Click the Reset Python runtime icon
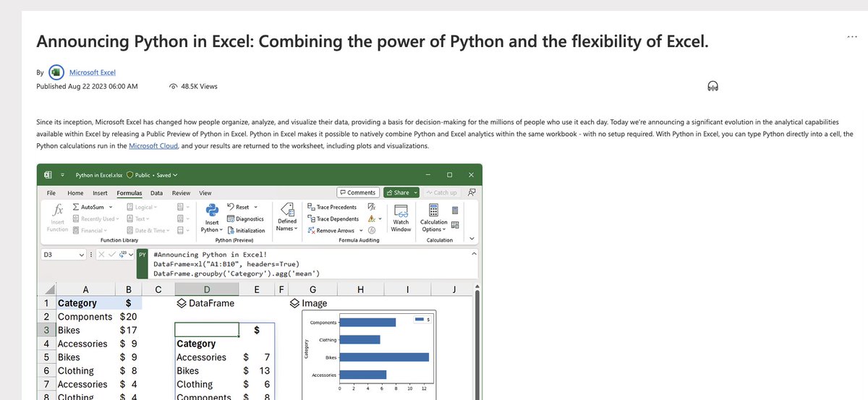The image size is (868, 400). [230, 208]
